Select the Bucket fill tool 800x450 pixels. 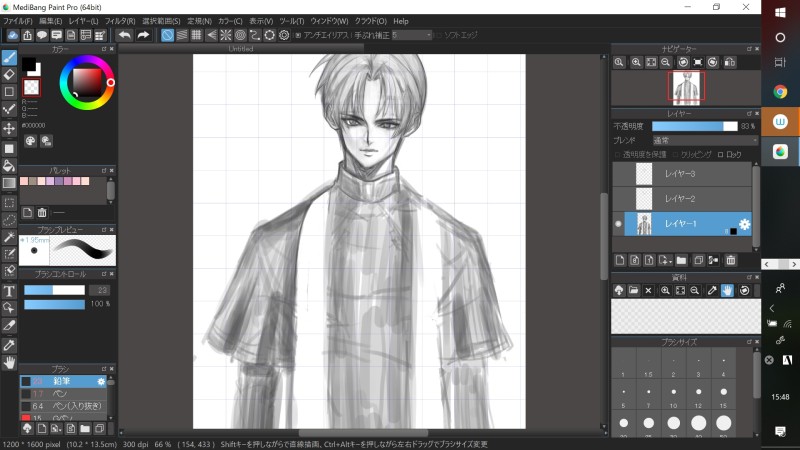click(9, 166)
